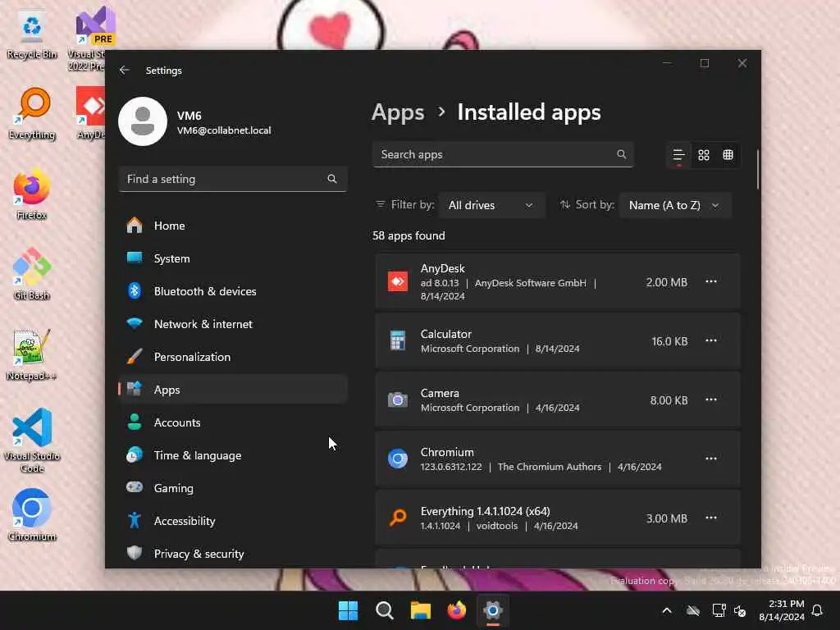
Task: Click the 2:31 PM clock in taskbar
Action: pos(786,604)
